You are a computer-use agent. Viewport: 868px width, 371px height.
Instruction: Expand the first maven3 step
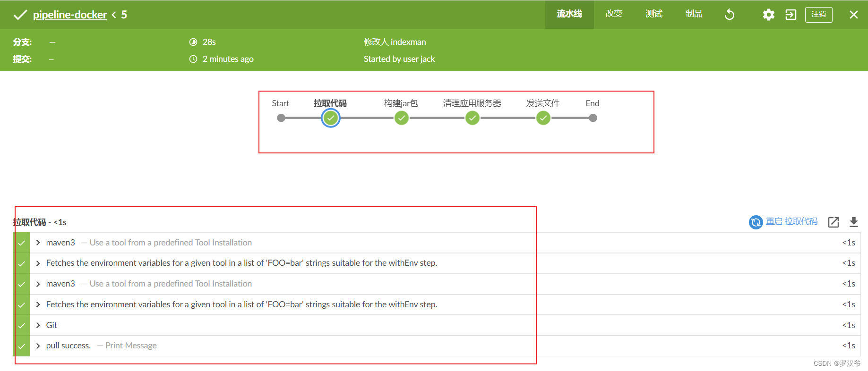coord(38,243)
